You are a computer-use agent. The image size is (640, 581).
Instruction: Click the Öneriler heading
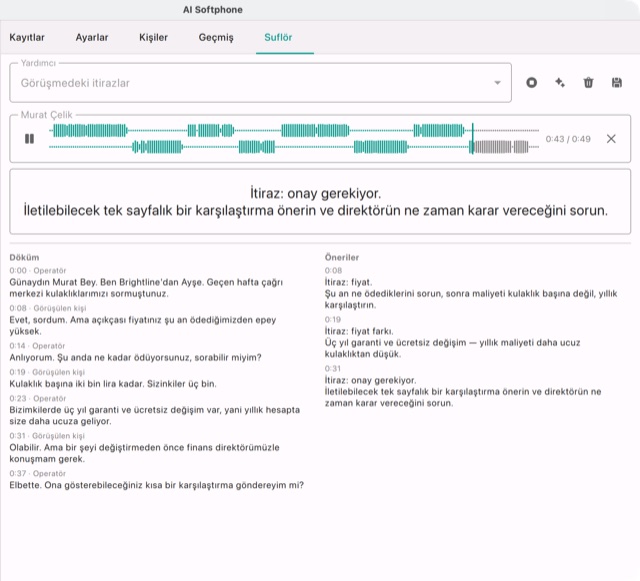click(x=342, y=257)
